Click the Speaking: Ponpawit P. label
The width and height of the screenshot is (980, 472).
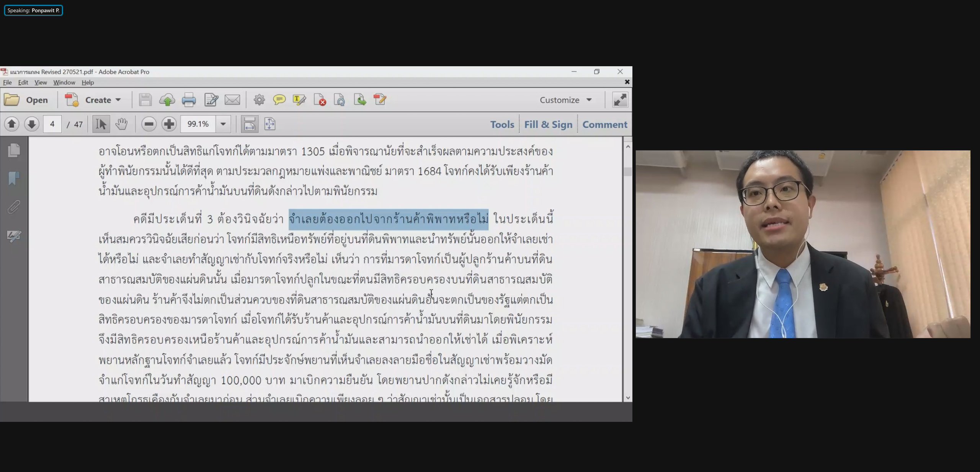pos(33,10)
